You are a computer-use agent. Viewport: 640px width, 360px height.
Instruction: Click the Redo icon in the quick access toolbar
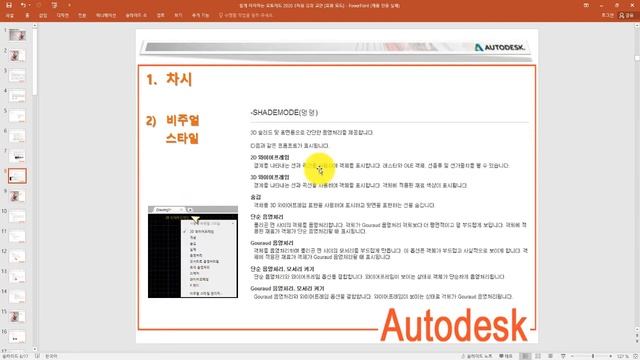pos(39,5)
